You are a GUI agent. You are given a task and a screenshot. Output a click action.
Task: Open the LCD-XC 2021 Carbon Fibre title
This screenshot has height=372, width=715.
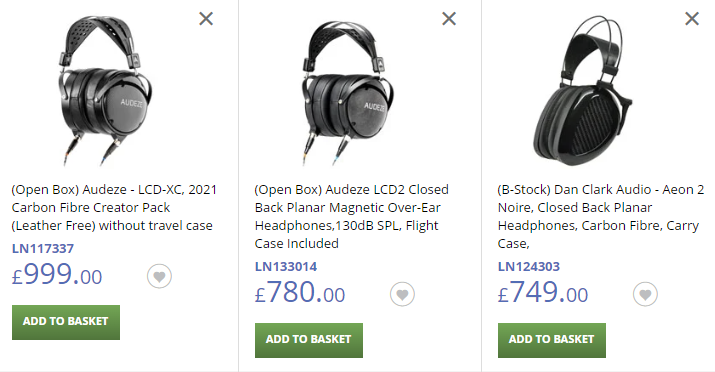pos(114,207)
